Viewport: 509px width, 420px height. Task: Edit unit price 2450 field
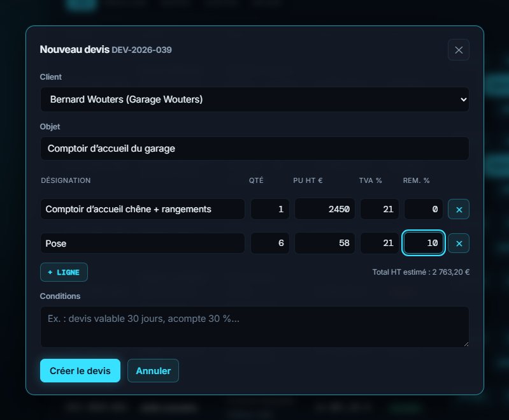tap(324, 209)
